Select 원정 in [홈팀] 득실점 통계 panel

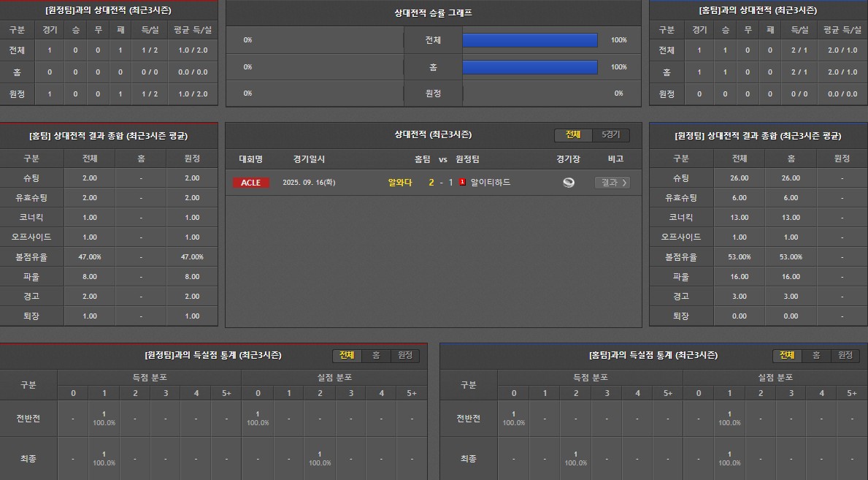pos(845,355)
